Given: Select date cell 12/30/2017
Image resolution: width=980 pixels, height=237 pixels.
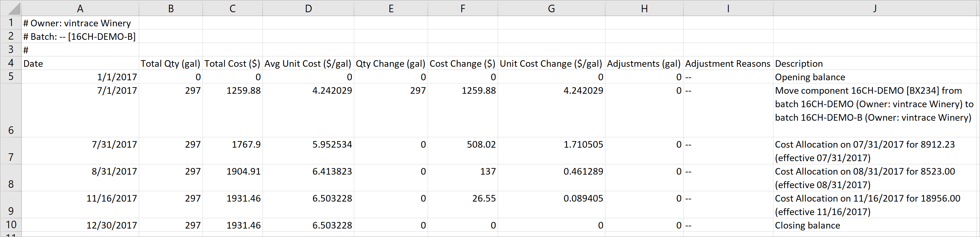Looking at the screenshot, I should [x=80, y=225].
